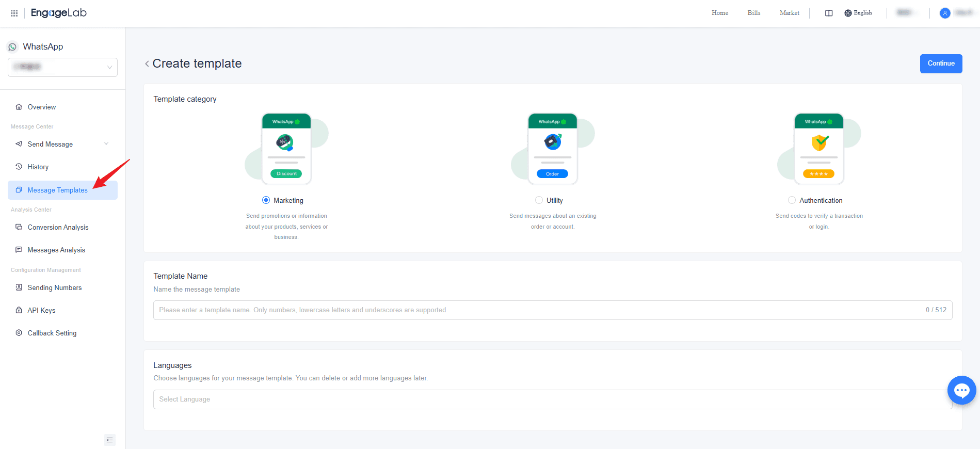
Task: Click the Sending Numbers contact icon
Action: [19, 287]
